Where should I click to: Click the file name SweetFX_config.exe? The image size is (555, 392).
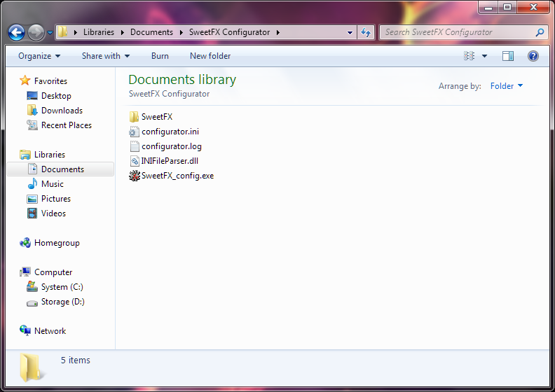point(178,176)
